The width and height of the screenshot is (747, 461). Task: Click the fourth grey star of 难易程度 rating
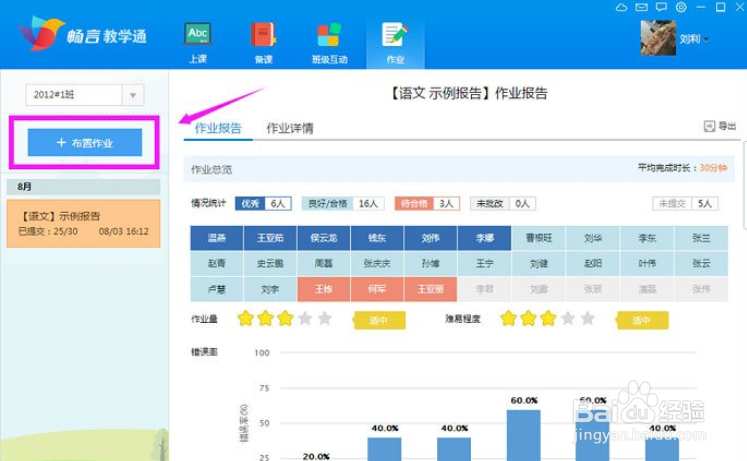click(x=568, y=318)
